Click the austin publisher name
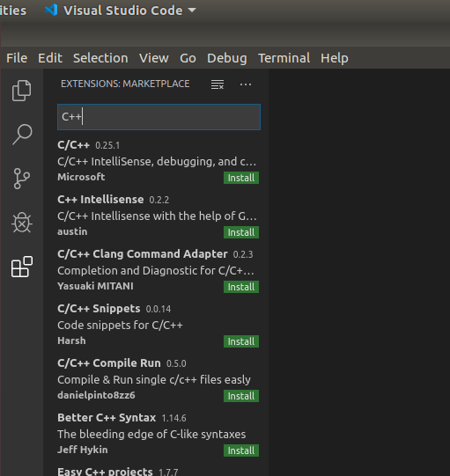This screenshot has width=450, height=476. pos(72,231)
